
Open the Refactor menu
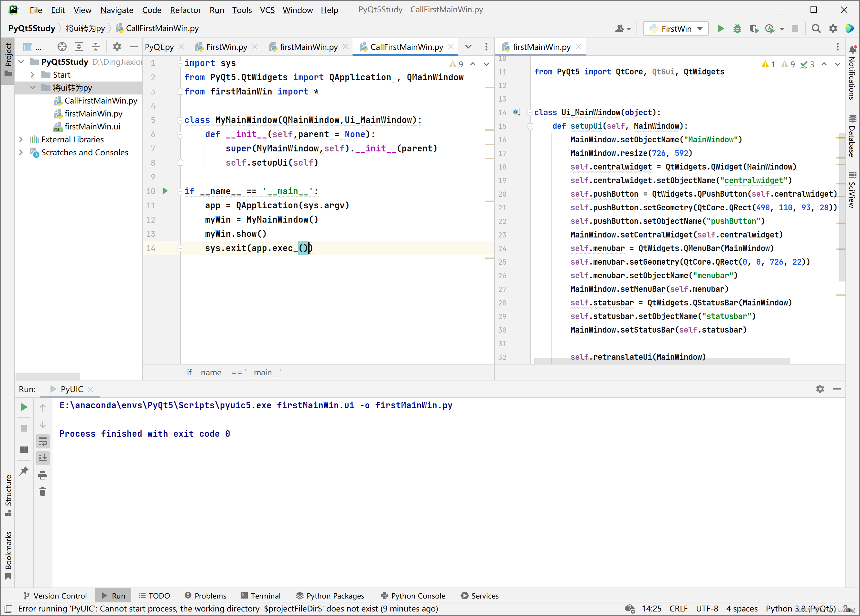coord(185,10)
